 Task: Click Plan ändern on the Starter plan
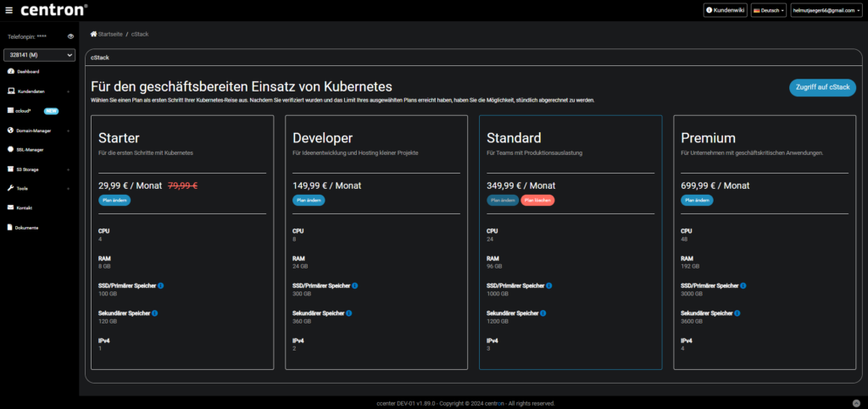point(114,200)
